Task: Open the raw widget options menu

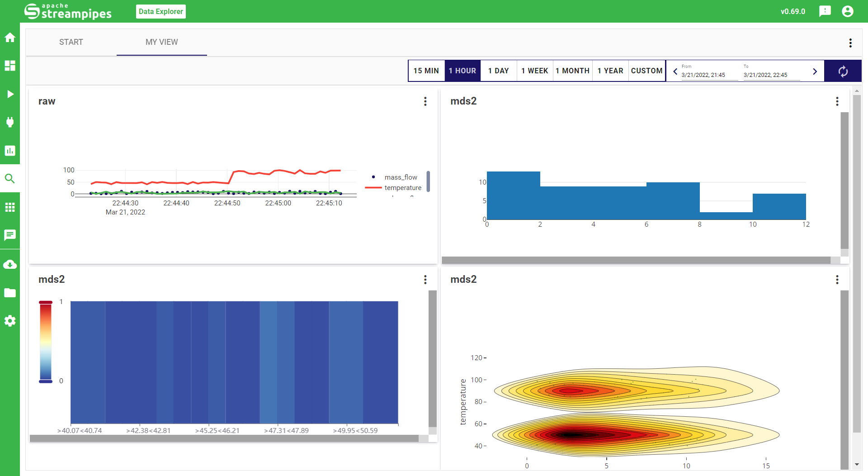Action: [x=425, y=101]
